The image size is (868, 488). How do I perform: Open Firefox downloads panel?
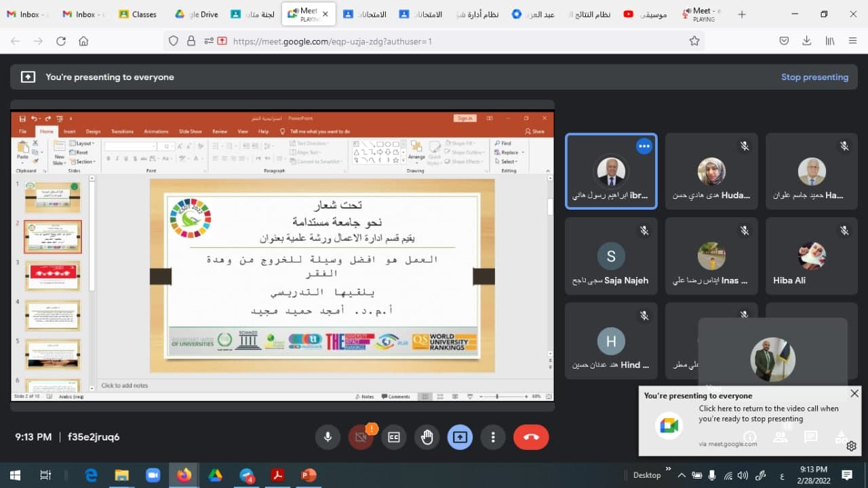point(806,41)
